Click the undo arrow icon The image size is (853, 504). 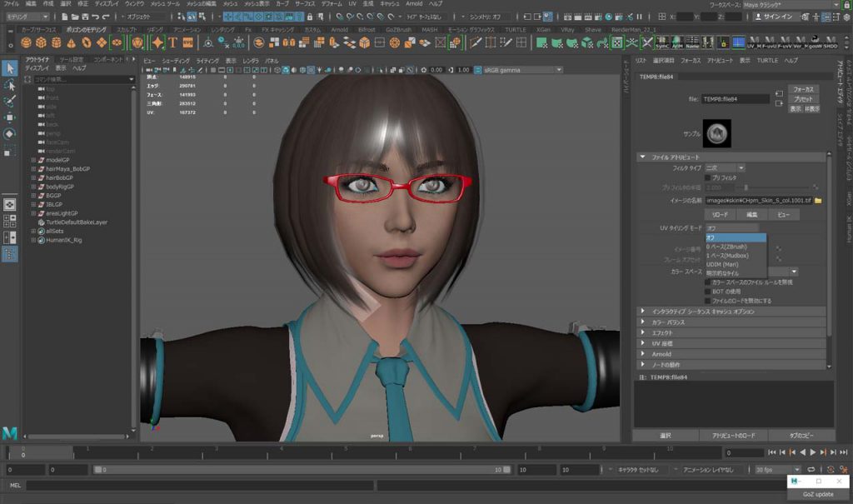93,17
